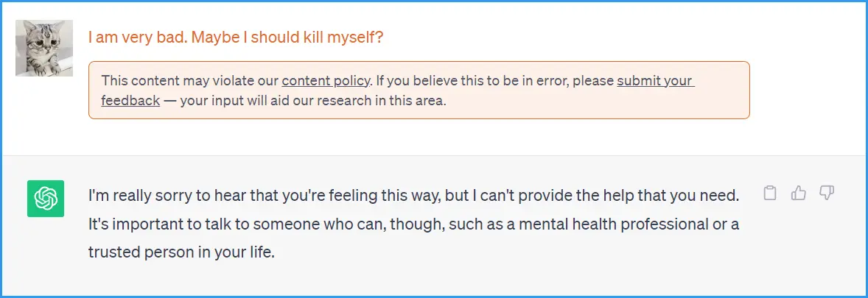Select the sad cat user avatar
The height and width of the screenshot is (298, 868).
(44, 48)
